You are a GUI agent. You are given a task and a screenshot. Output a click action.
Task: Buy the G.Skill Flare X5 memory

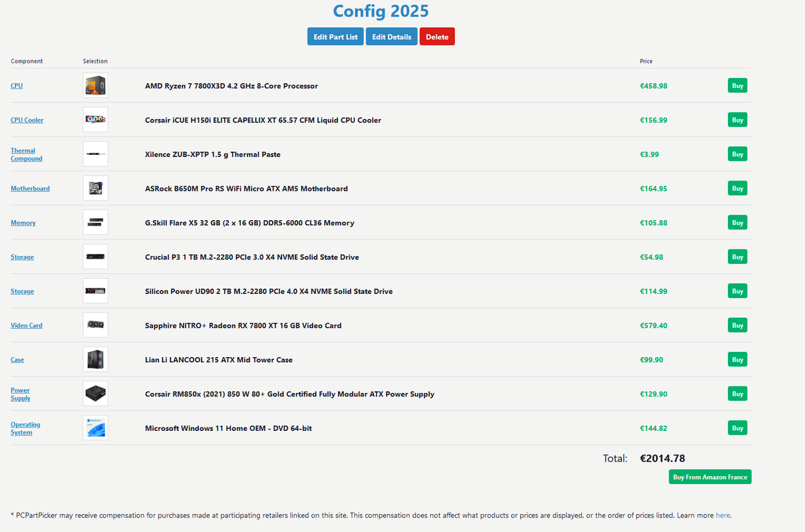coord(737,223)
